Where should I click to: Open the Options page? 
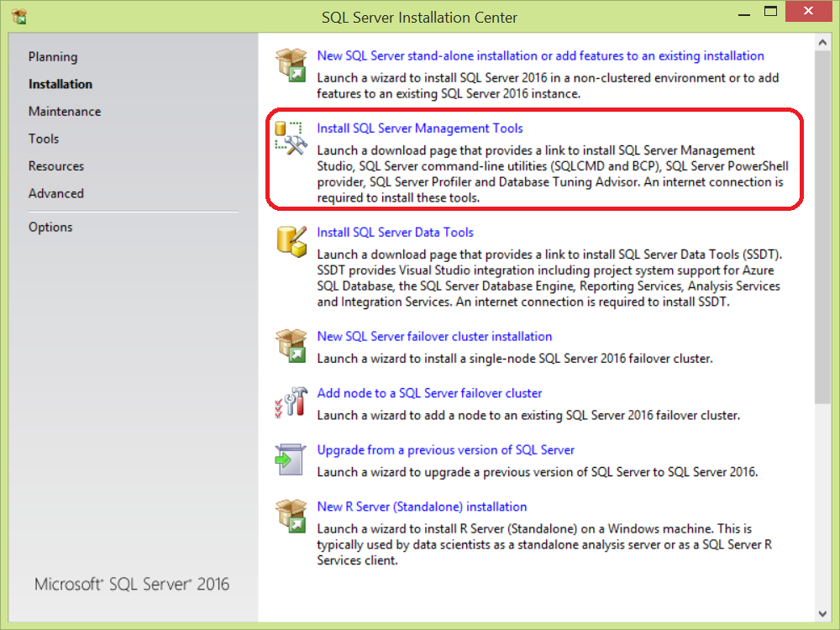coord(50,227)
